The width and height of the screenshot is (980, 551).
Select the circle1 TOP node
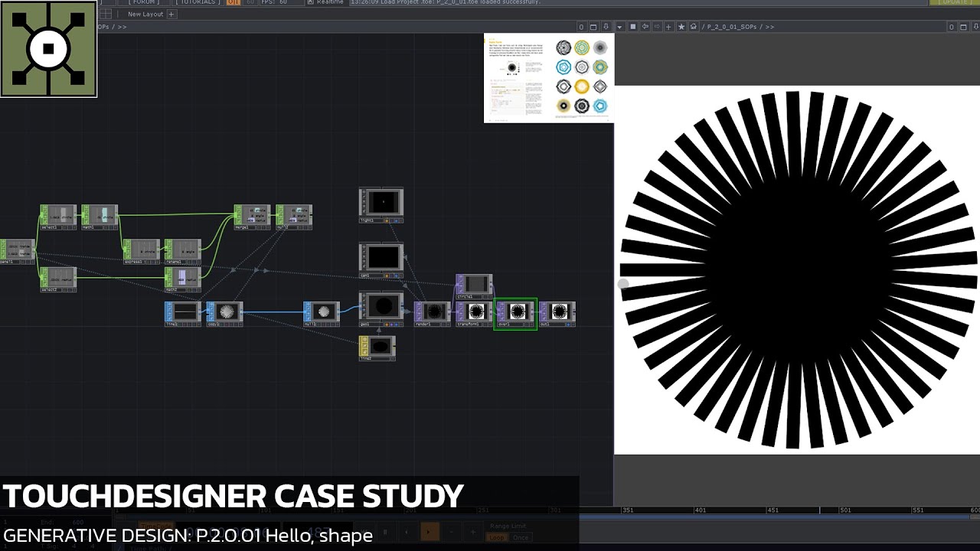[474, 286]
